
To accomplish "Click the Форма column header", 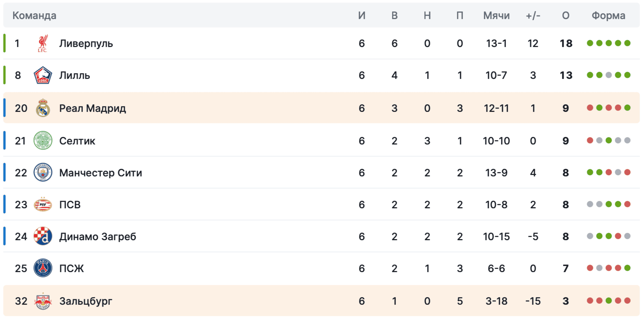I will coord(608,15).
